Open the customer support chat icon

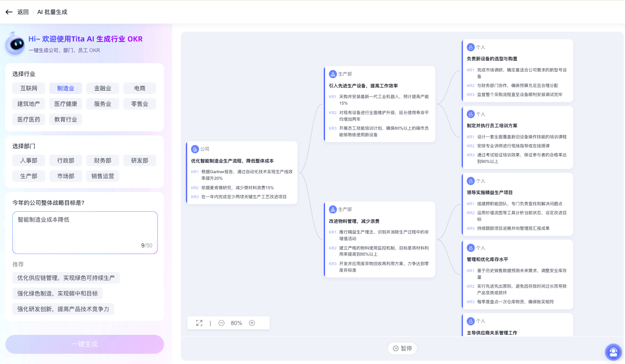point(613,352)
